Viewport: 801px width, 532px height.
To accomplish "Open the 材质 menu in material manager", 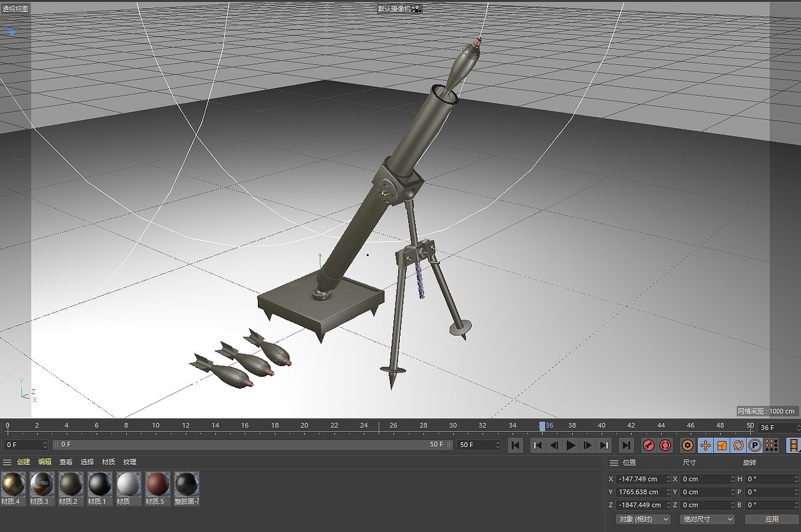I will pos(108,462).
